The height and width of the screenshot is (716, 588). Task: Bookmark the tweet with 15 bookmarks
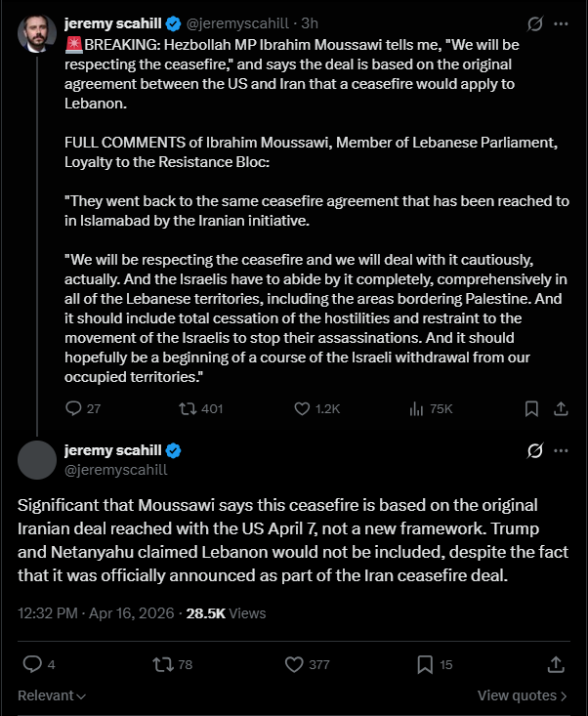click(x=425, y=664)
